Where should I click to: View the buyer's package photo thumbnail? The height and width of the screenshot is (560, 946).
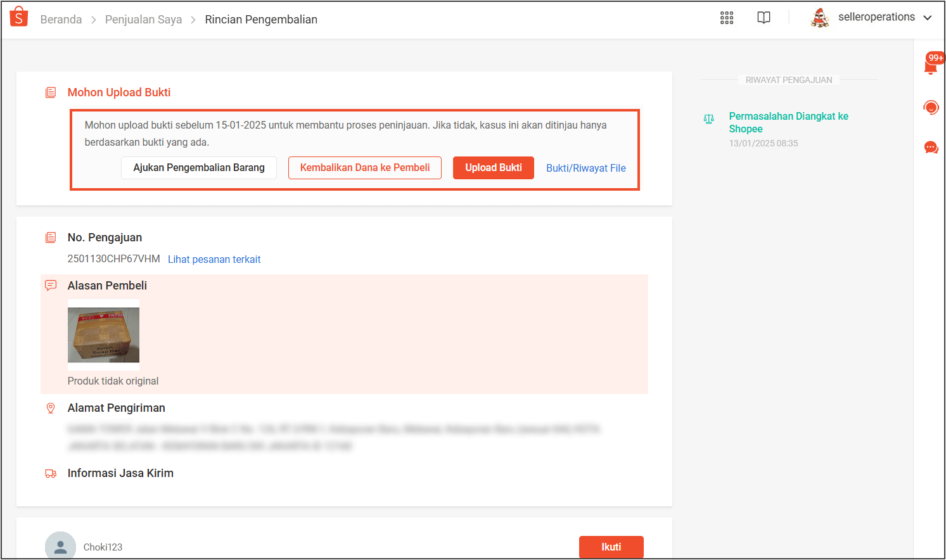(x=103, y=334)
